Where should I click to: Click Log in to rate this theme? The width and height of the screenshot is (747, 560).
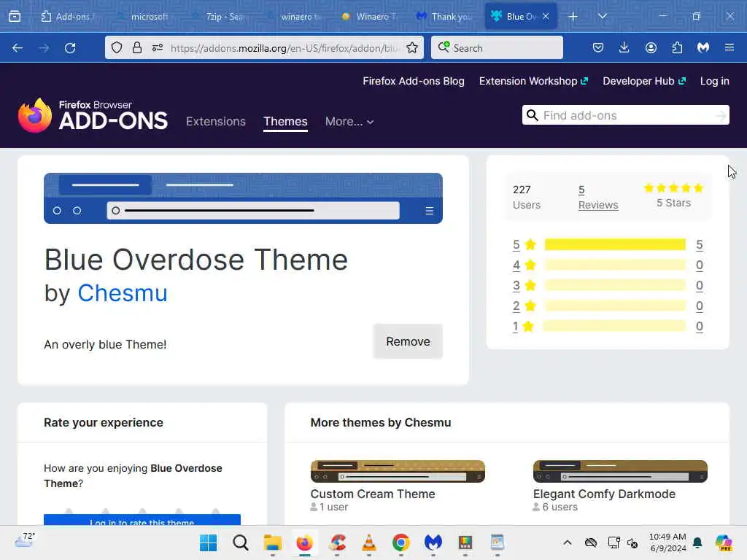pos(142,521)
